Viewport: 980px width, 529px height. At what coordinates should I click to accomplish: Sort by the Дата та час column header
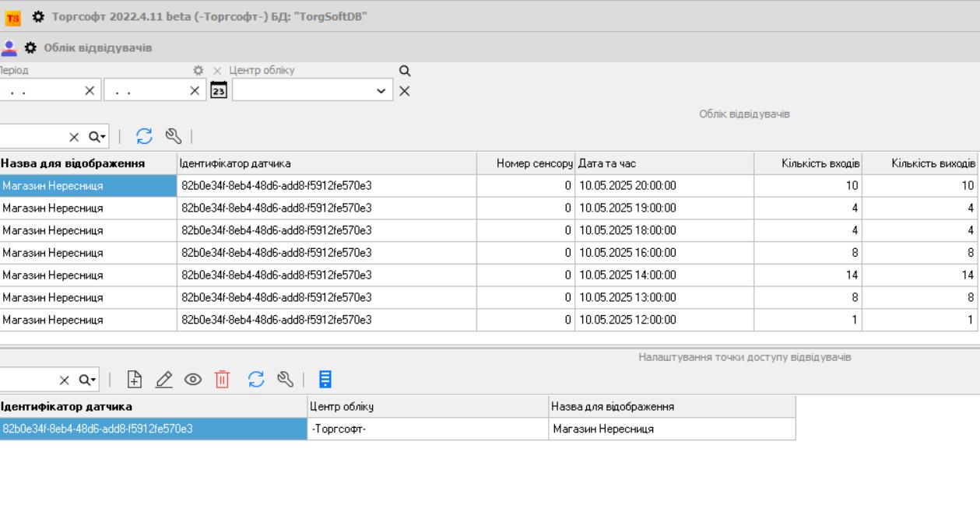(663, 163)
